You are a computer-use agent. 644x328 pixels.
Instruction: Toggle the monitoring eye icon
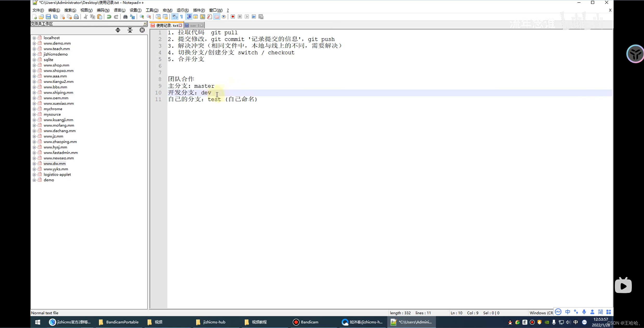(x=224, y=17)
